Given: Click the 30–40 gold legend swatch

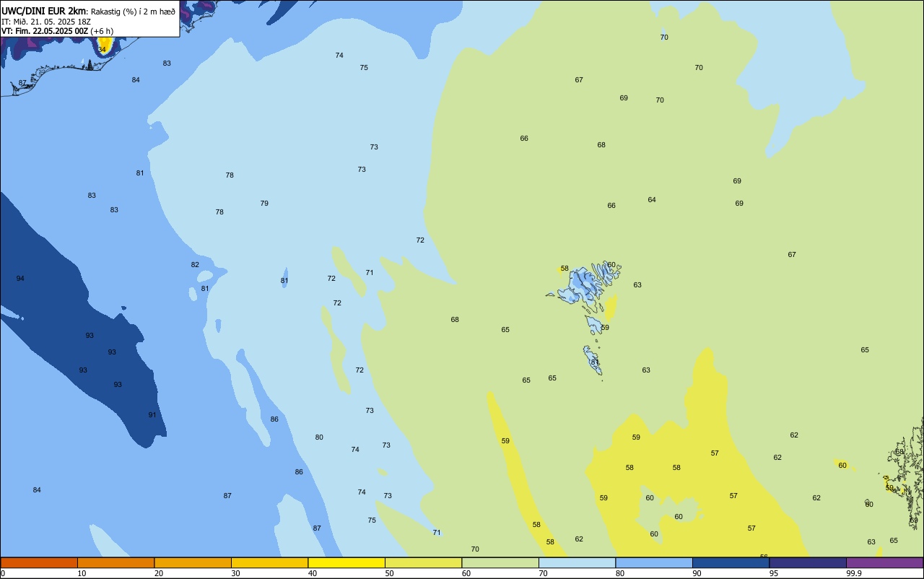Looking at the screenshot, I should [269, 562].
